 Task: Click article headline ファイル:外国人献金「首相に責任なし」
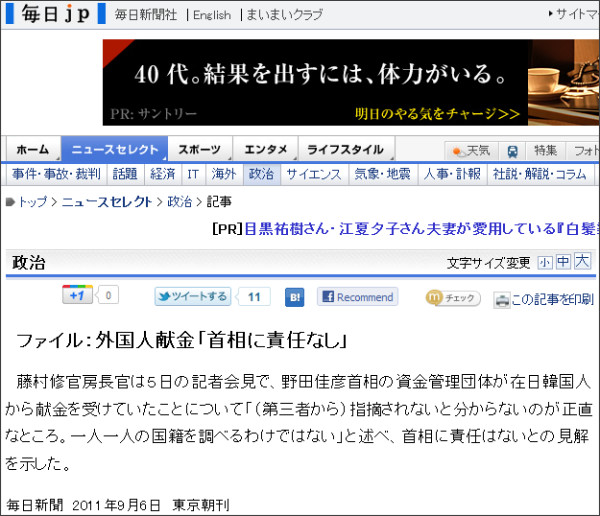coord(182,340)
